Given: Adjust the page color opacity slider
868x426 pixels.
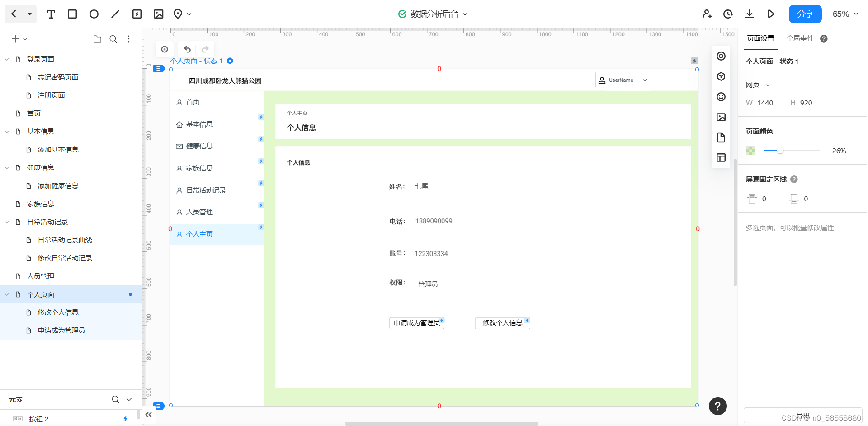Looking at the screenshot, I should [792, 151].
